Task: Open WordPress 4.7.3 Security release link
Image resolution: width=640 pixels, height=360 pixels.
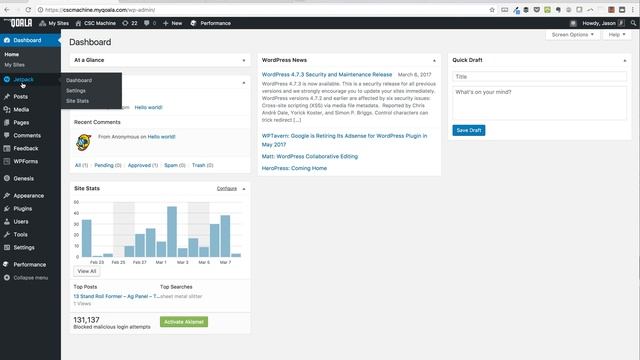Action: point(327,75)
